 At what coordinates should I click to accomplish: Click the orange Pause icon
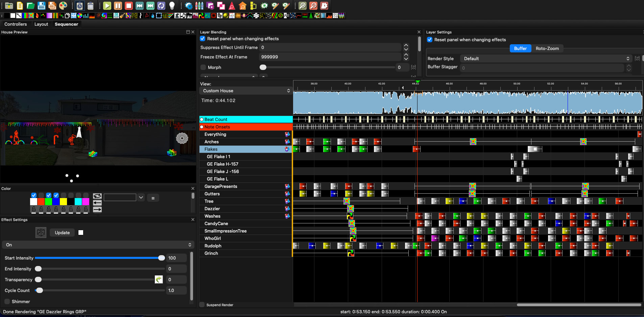click(x=118, y=6)
